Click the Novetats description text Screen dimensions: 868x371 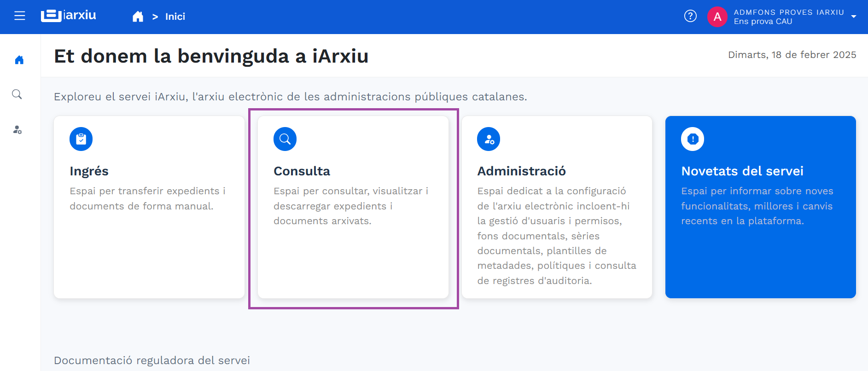pos(757,206)
